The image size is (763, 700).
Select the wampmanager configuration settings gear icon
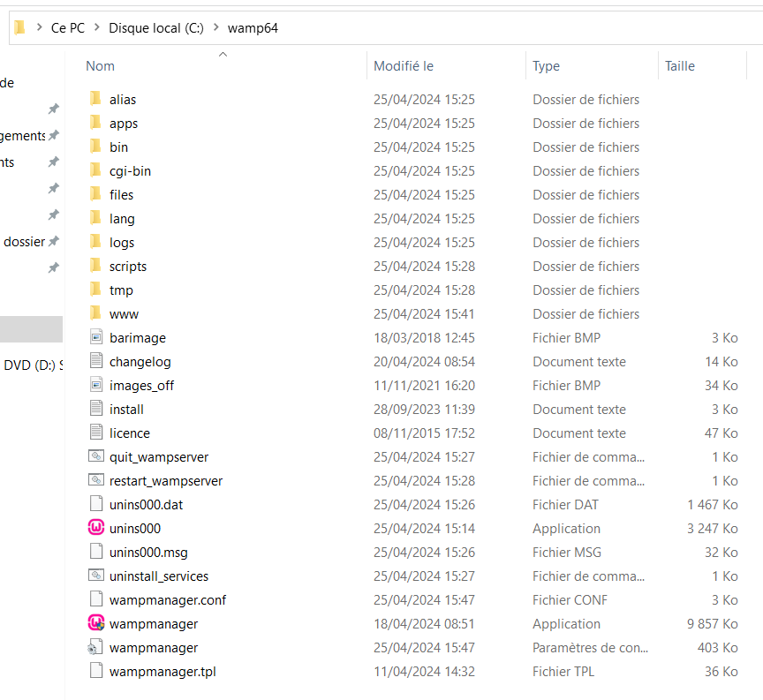95,647
